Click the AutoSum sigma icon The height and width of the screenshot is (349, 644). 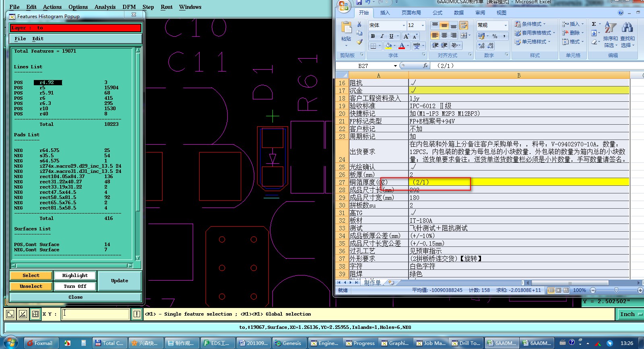(594, 24)
